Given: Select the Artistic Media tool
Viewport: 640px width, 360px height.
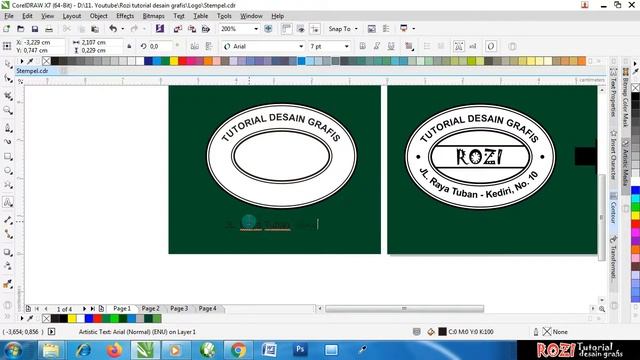Looking at the screenshot, I should 8,142.
